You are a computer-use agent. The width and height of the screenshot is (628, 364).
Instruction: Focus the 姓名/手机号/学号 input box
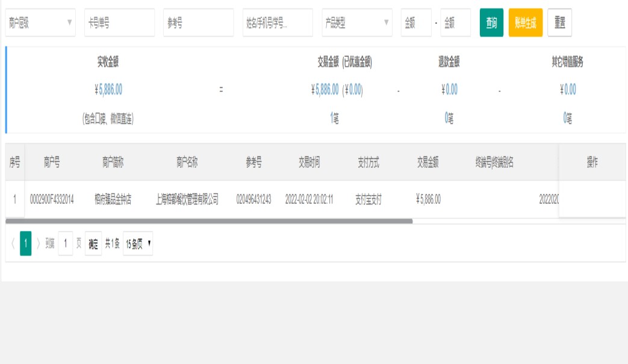[278, 23]
